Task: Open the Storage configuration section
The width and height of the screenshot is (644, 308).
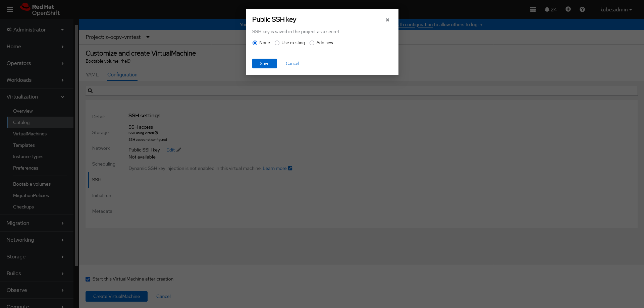Action: click(100, 133)
